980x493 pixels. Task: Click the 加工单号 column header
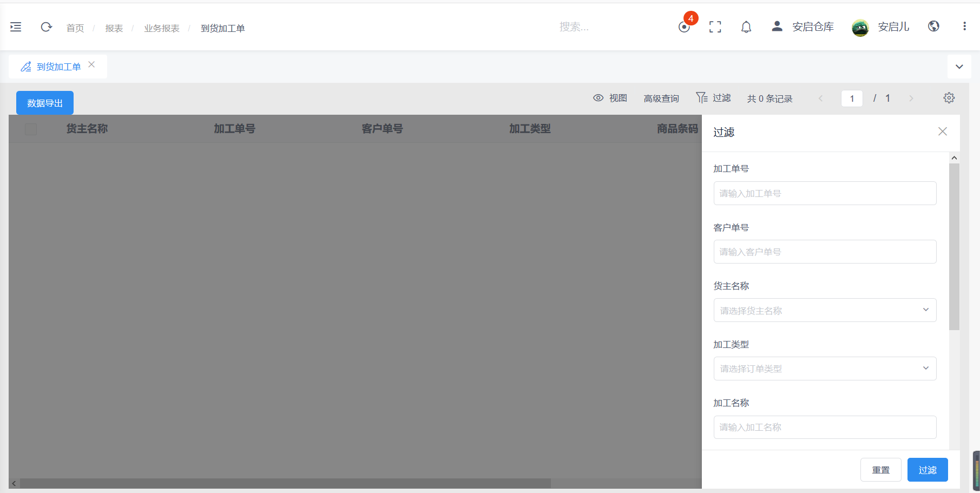(x=234, y=129)
